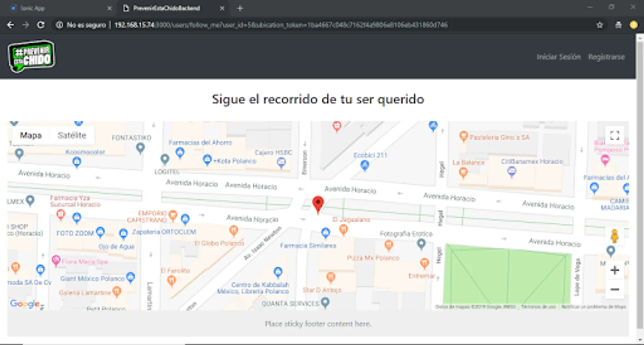Open the CitiBanamex Horacio pin
The height and width of the screenshot is (345, 644).
[512, 172]
